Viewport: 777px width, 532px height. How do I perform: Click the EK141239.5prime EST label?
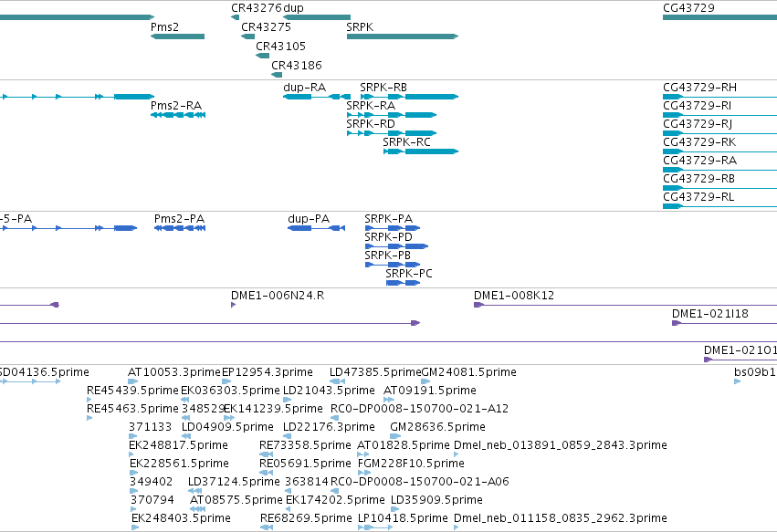point(273,409)
